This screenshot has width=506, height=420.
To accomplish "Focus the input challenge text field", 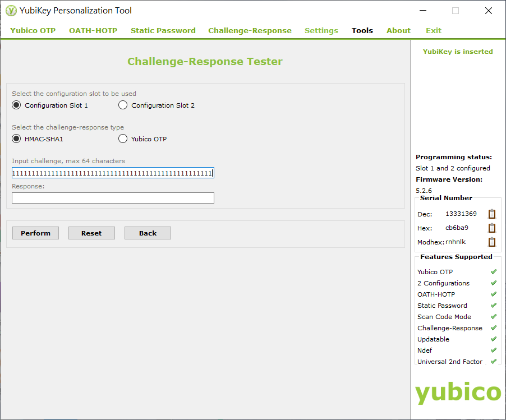I will pyautogui.click(x=113, y=173).
